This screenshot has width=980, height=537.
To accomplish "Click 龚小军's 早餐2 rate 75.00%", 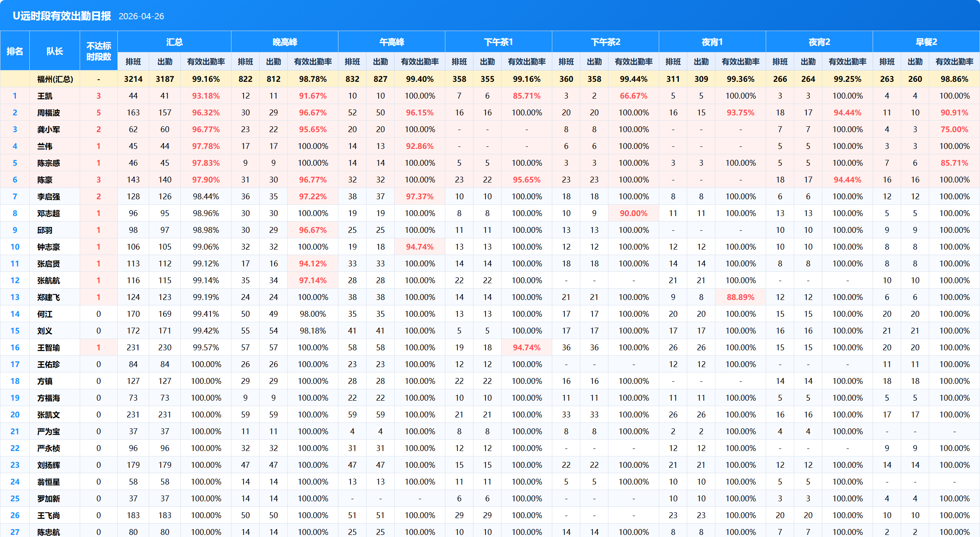I will click(x=954, y=129).
